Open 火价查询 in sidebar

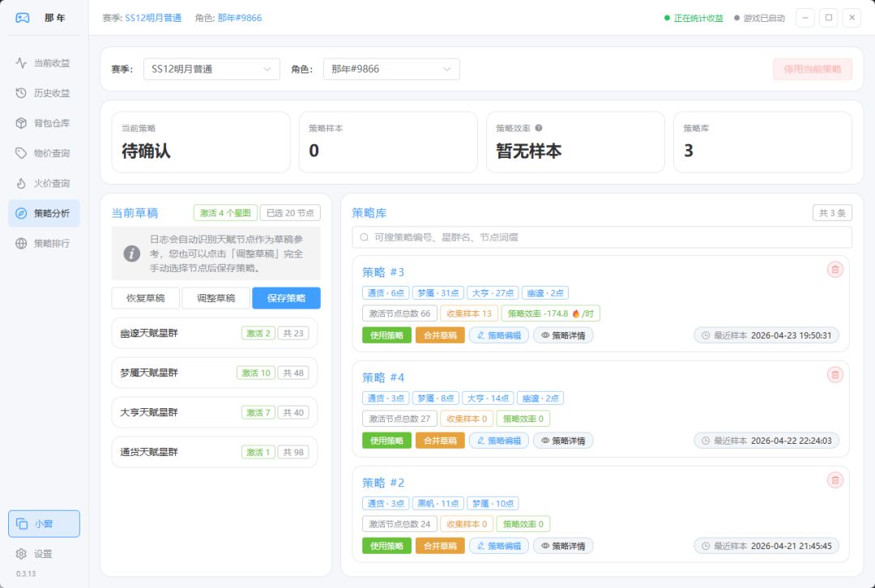tap(44, 183)
